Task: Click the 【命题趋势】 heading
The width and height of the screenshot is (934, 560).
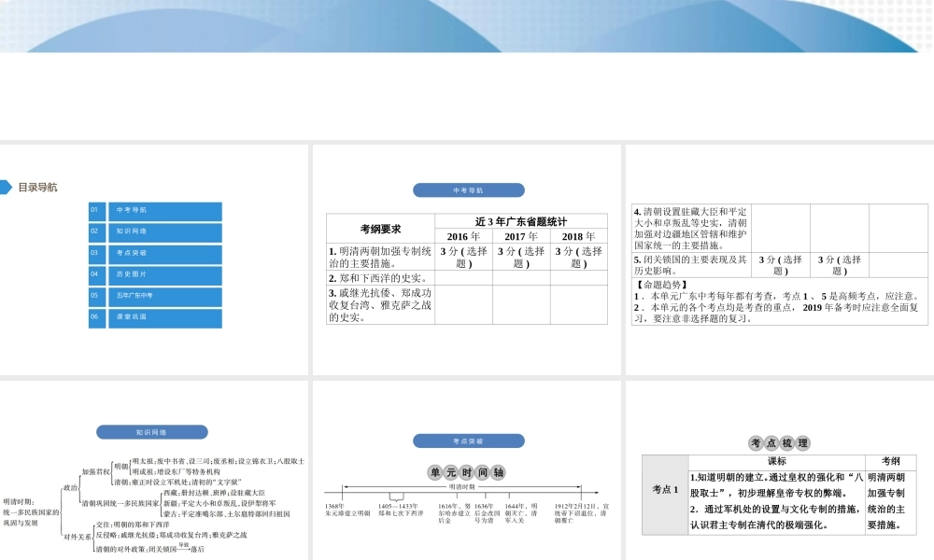Action: click(x=660, y=285)
